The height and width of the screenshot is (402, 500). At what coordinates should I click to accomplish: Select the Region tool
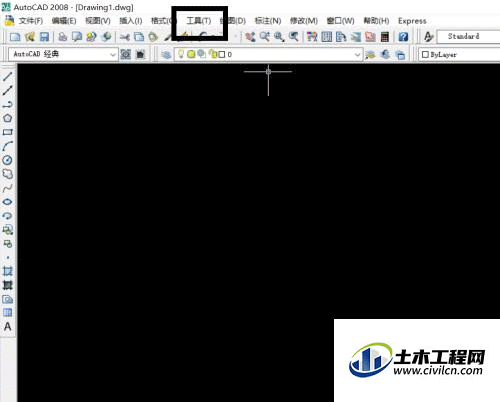8,299
